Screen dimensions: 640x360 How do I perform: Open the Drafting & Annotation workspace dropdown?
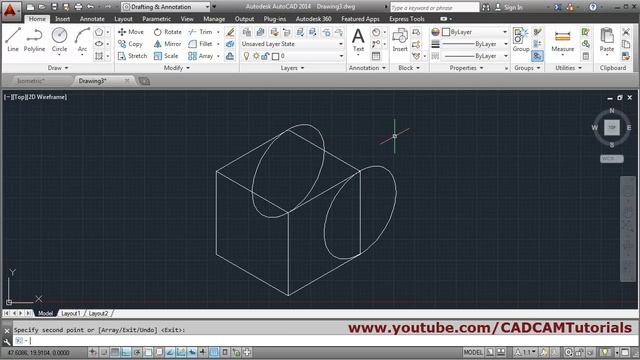tap(166, 7)
